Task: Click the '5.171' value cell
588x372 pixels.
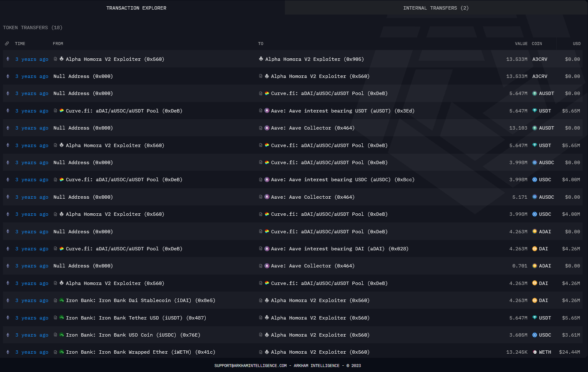Action: pos(520,197)
